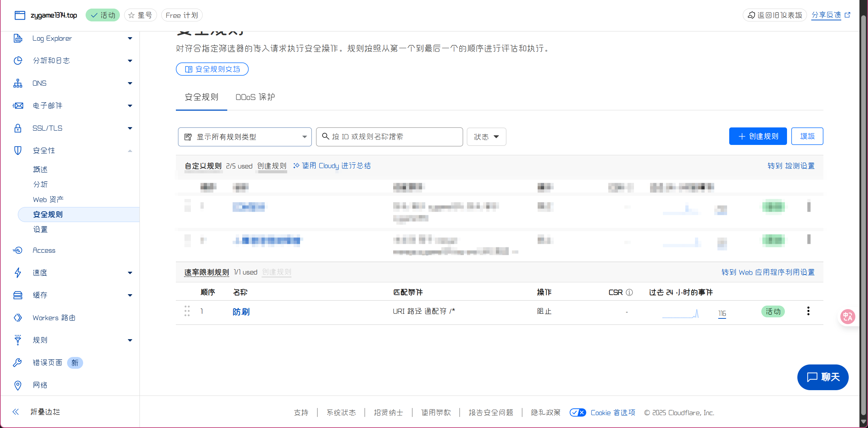Image resolution: width=868 pixels, height=428 pixels.
Task: Click the Workers 路由 icon in sidebar
Action: click(18, 318)
